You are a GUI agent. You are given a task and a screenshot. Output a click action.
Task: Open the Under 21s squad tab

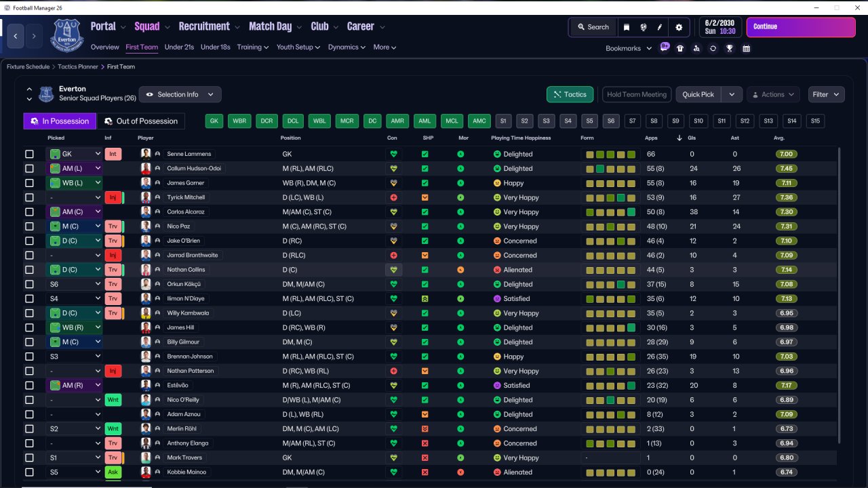click(x=179, y=47)
